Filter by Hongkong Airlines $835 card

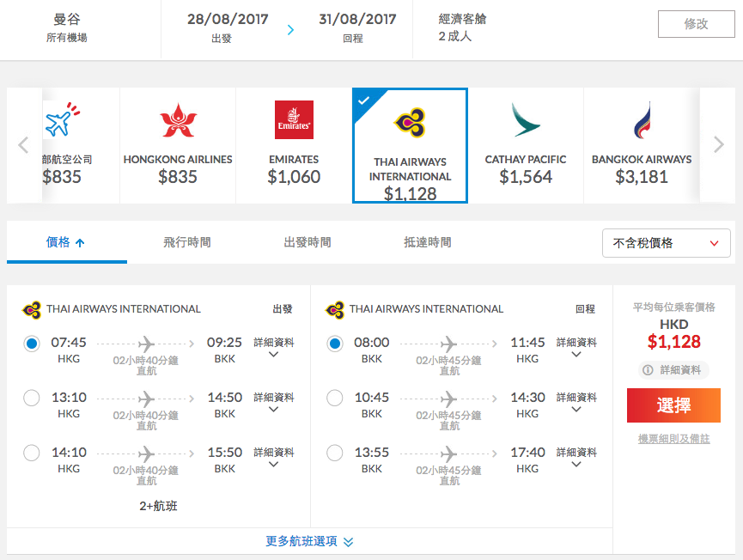178,145
